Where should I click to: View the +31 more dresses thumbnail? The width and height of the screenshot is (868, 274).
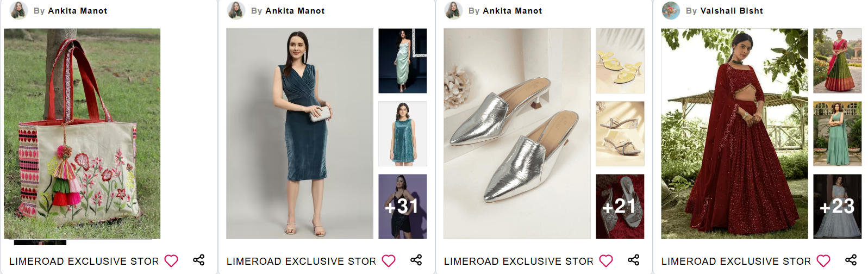pos(403,207)
